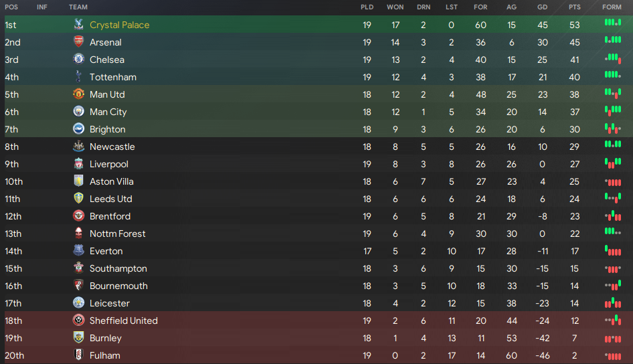Sort standings by WON column header

[x=395, y=7]
